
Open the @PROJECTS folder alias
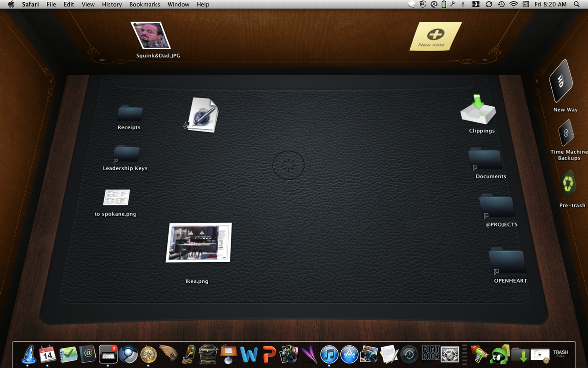497,206
